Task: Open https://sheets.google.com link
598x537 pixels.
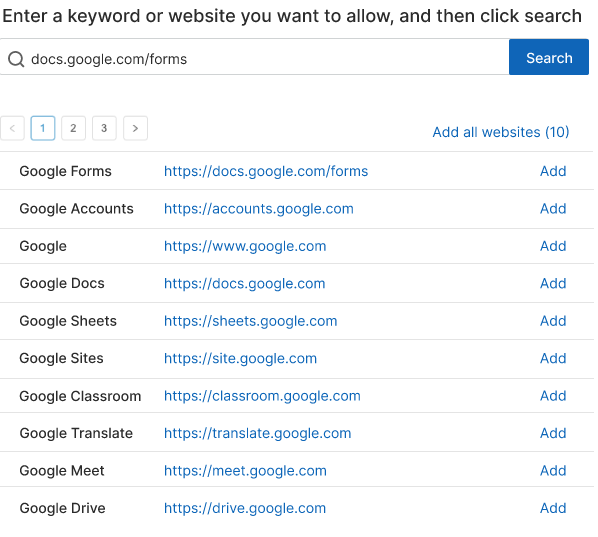Action: 251,321
